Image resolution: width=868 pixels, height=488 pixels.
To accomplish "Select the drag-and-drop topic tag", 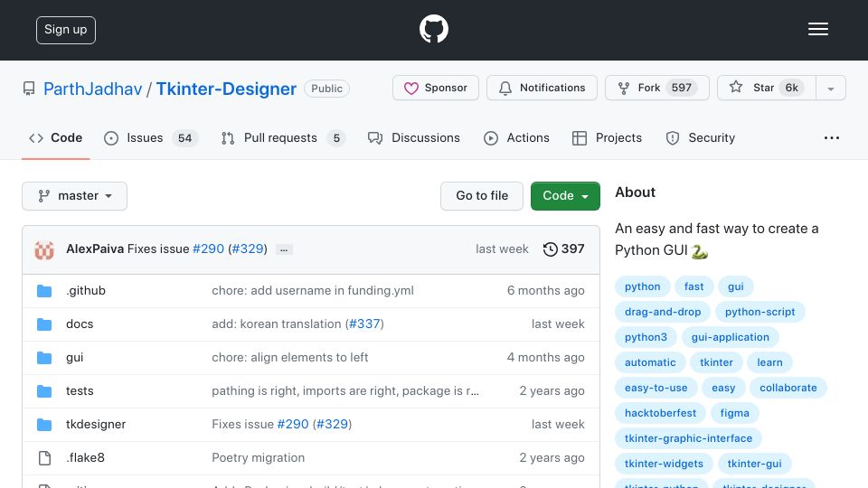I will click(663, 312).
